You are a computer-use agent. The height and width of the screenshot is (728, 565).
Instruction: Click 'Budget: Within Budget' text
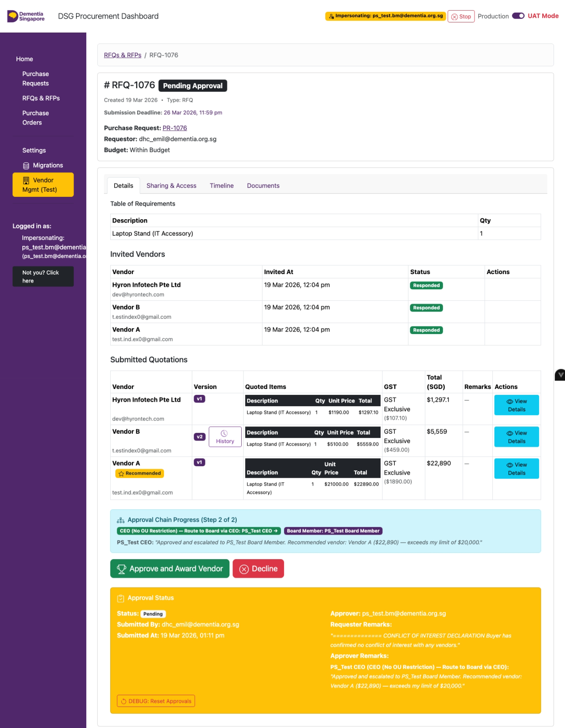137,150
